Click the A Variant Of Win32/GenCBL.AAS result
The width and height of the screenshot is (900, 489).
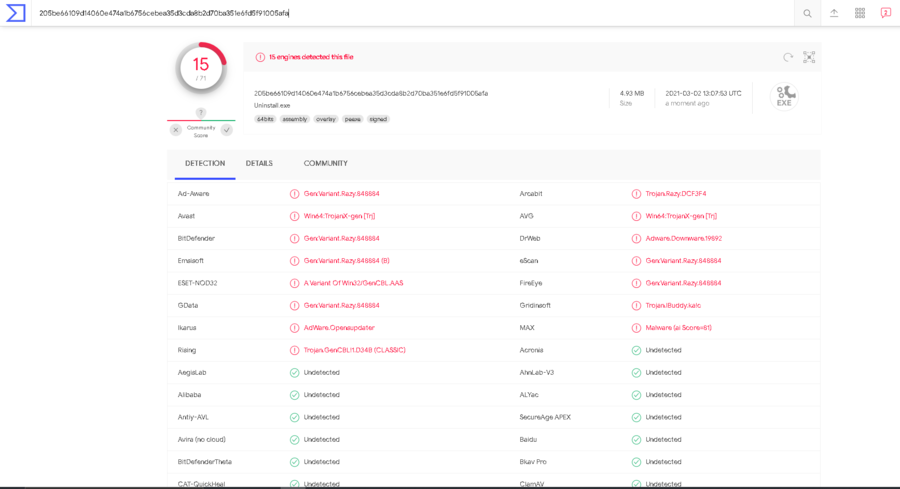pos(354,284)
